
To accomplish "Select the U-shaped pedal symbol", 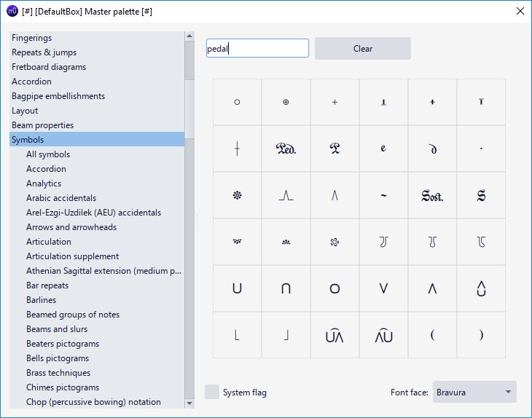I will click(x=237, y=288).
